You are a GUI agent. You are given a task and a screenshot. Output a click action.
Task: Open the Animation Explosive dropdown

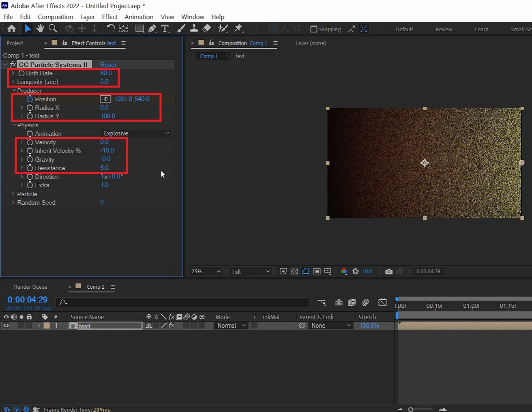(x=136, y=133)
